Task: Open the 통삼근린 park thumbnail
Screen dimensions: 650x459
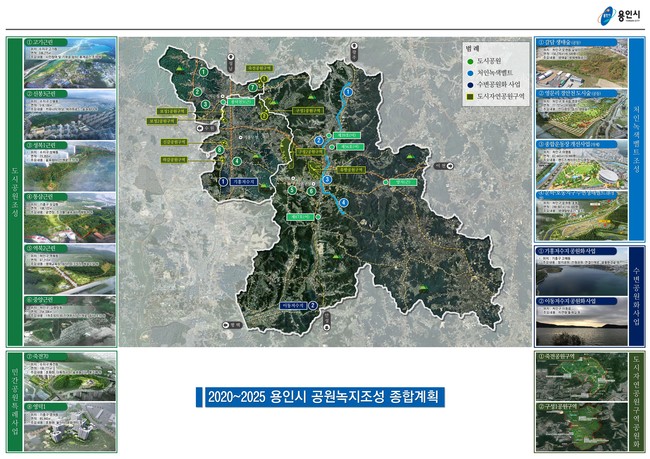Action: tap(70, 217)
